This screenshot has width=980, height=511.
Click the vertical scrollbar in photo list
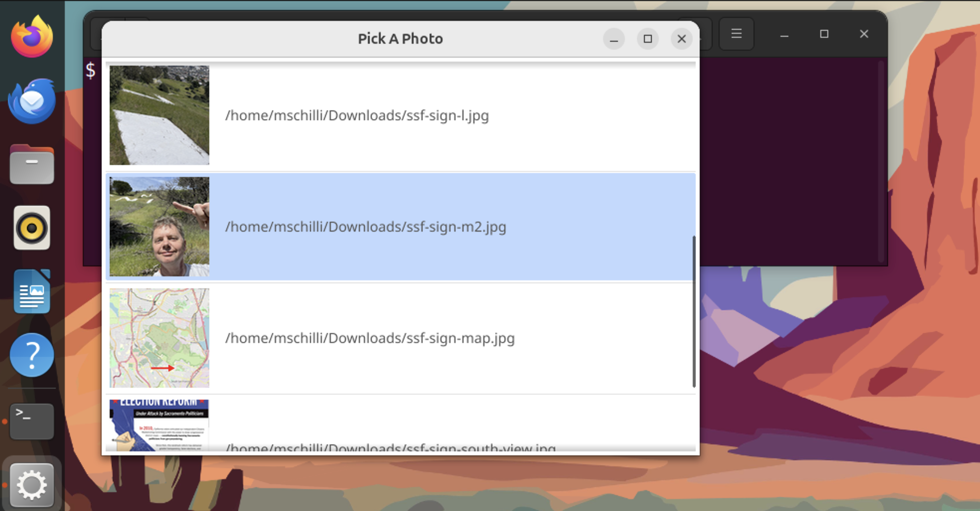coord(693,311)
